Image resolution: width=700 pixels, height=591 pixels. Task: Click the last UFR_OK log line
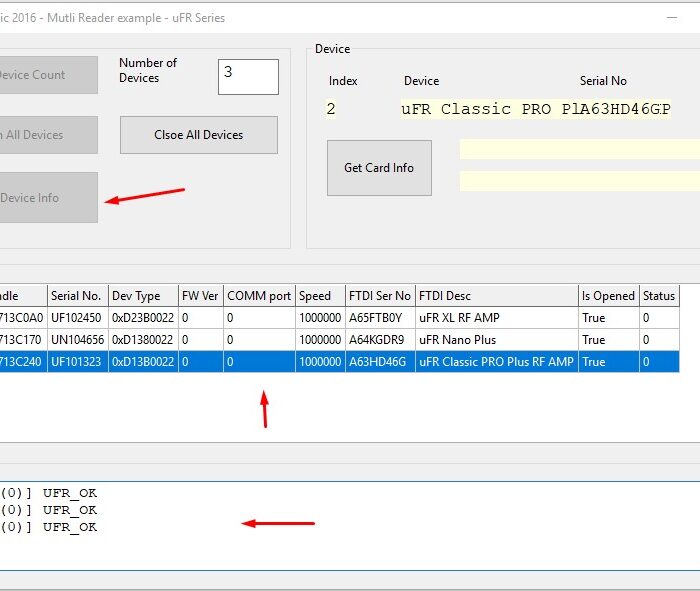click(x=49, y=527)
